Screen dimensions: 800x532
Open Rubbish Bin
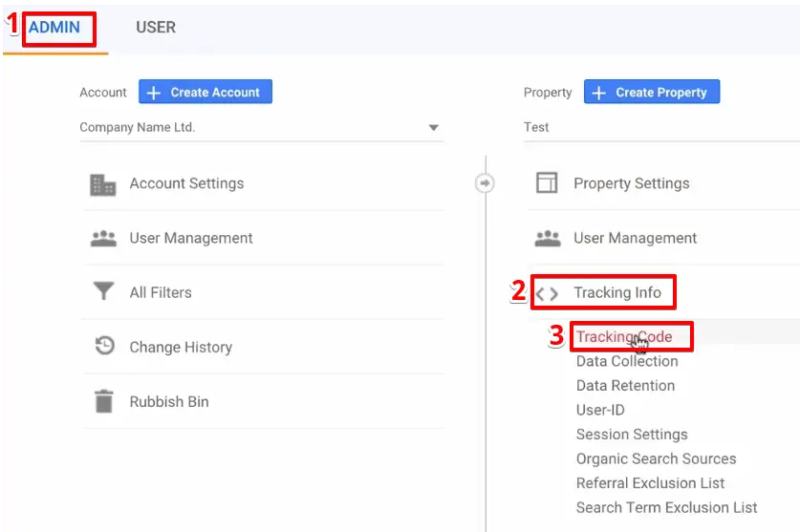[169, 402]
